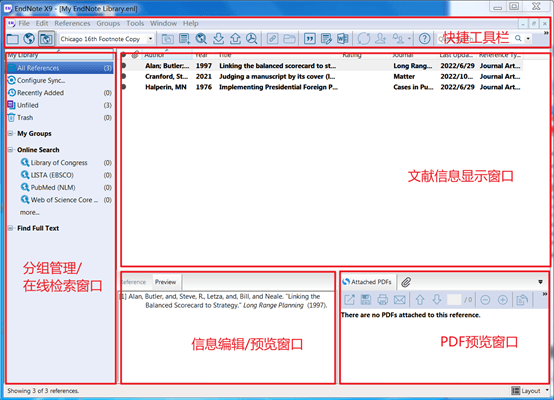The height and width of the screenshot is (400, 554).
Task: Collapse the My Groups section
Action: point(11,134)
